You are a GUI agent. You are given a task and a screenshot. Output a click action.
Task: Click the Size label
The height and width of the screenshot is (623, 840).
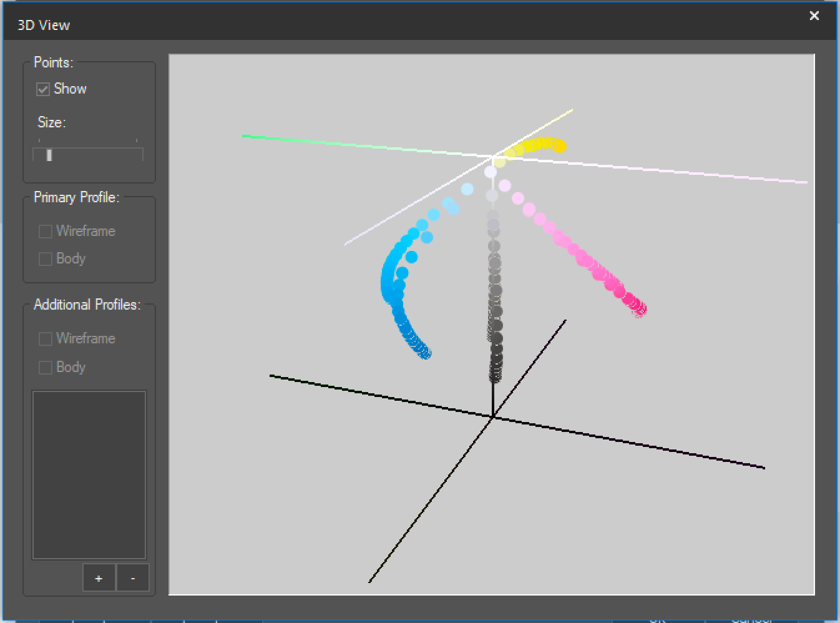coord(51,122)
